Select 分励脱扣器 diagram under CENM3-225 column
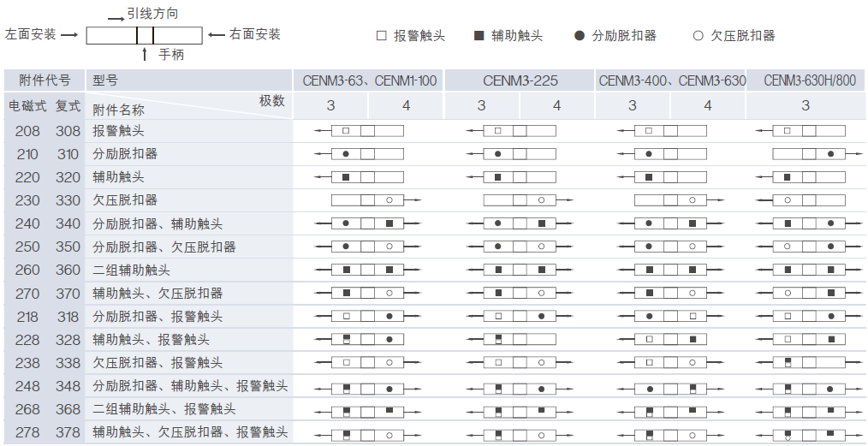This screenshot has width=868, height=446. (x=511, y=154)
